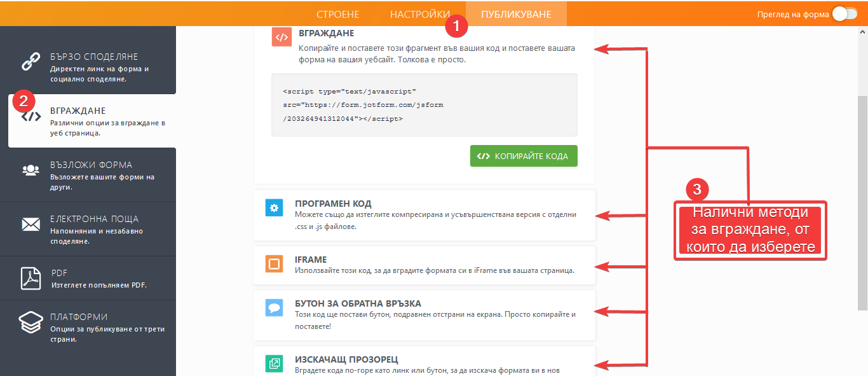Click the red embed code icon

[281, 37]
